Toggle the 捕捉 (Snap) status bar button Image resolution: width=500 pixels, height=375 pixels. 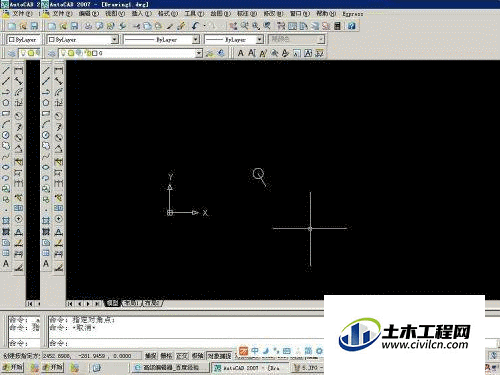pyautogui.click(x=151, y=356)
